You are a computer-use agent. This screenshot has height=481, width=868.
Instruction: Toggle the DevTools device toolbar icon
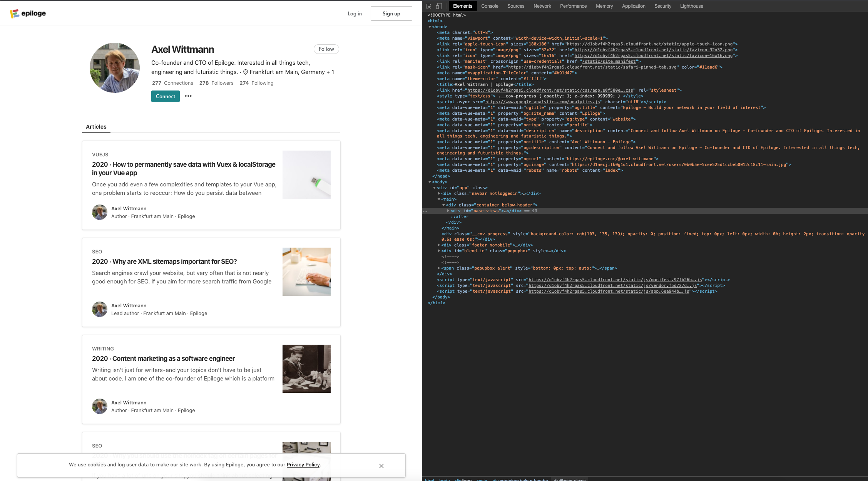[439, 6]
